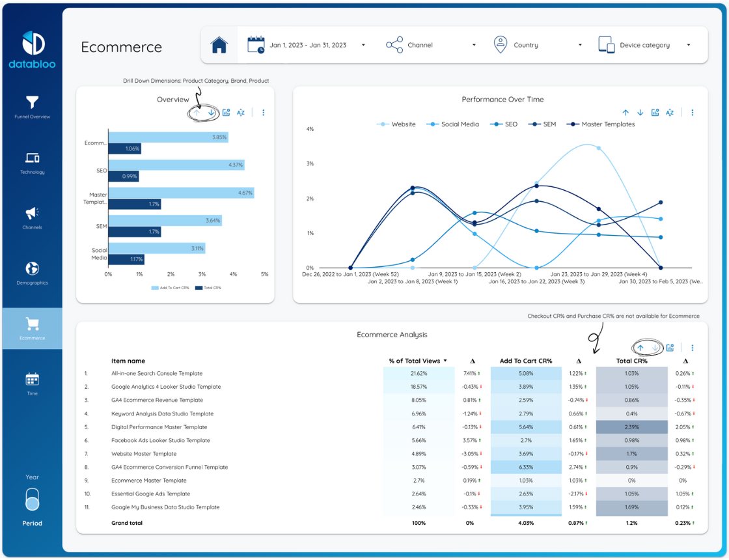Select the Ecommerce page in the sidebar
This screenshot has height=560, width=729.
point(32,328)
